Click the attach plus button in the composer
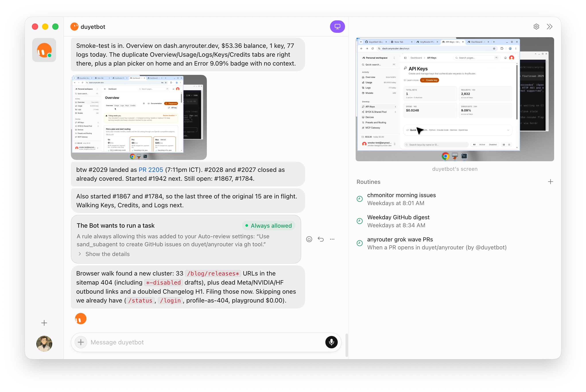This screenshot has height=392, width=586. click(81, 342)
